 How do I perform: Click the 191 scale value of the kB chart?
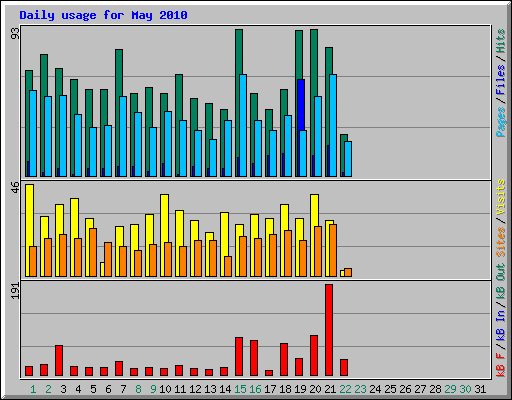click(15, 291)
